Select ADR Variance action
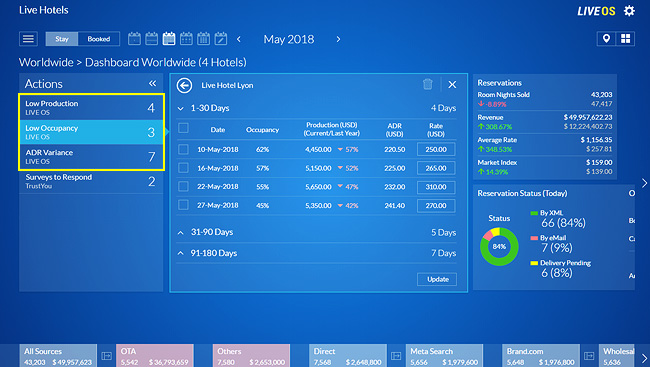Viewport: 650px width, 367px height. coord(91,156)
